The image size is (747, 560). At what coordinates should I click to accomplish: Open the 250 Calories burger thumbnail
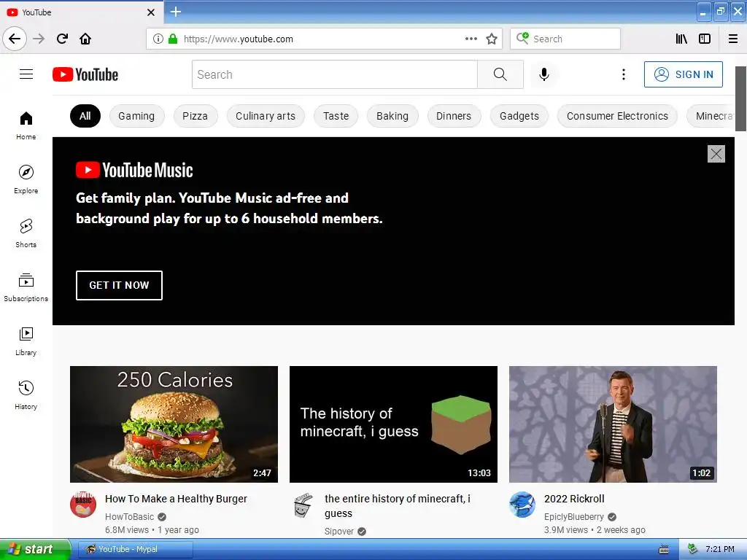(x=174, y=424)
